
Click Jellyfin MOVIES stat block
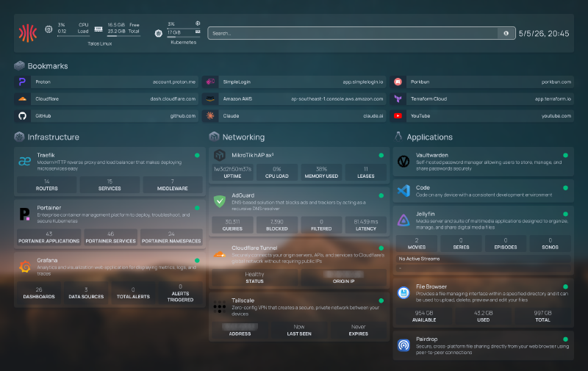417,244
